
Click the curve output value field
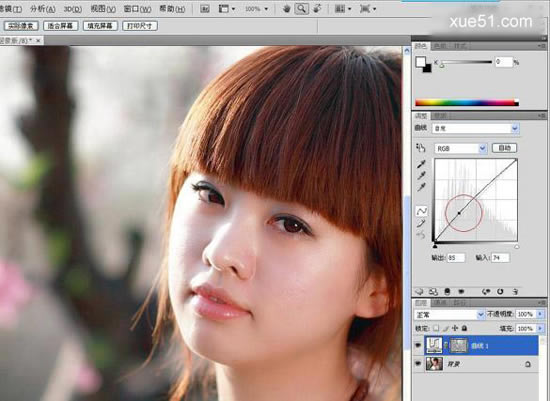click(x=456, y=258)
